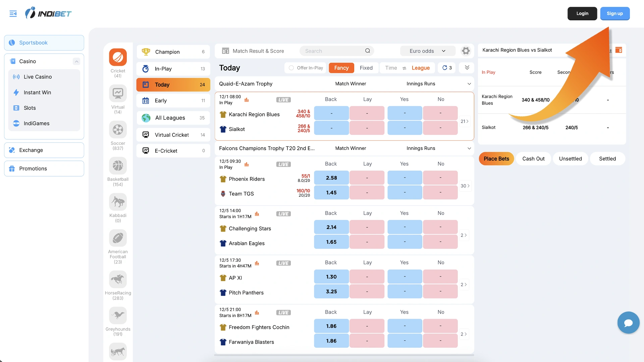Collapse the hamburger side menu
This screenshot has width=644, height=362.
13,14
